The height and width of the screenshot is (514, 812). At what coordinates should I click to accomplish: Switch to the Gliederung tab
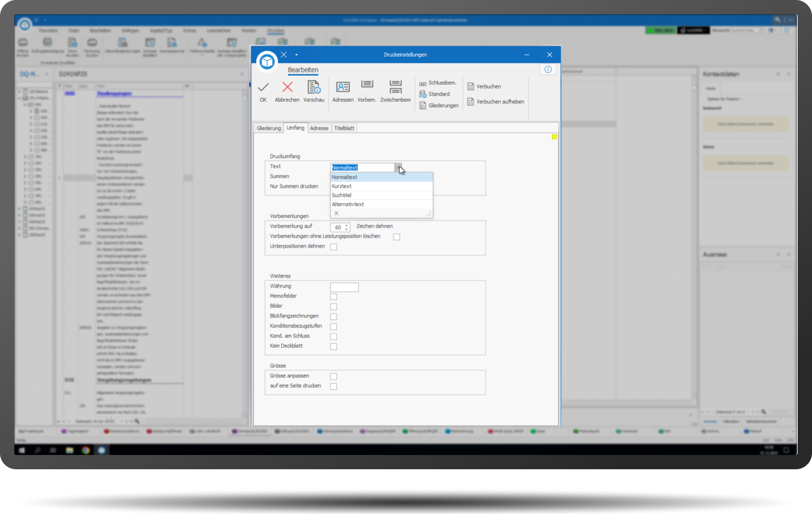click(268, 128)
